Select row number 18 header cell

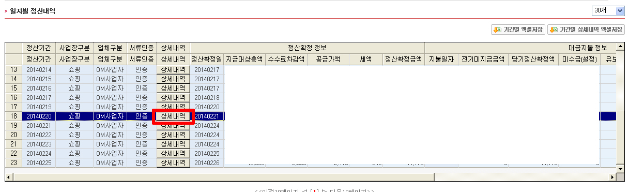(13, 116)
